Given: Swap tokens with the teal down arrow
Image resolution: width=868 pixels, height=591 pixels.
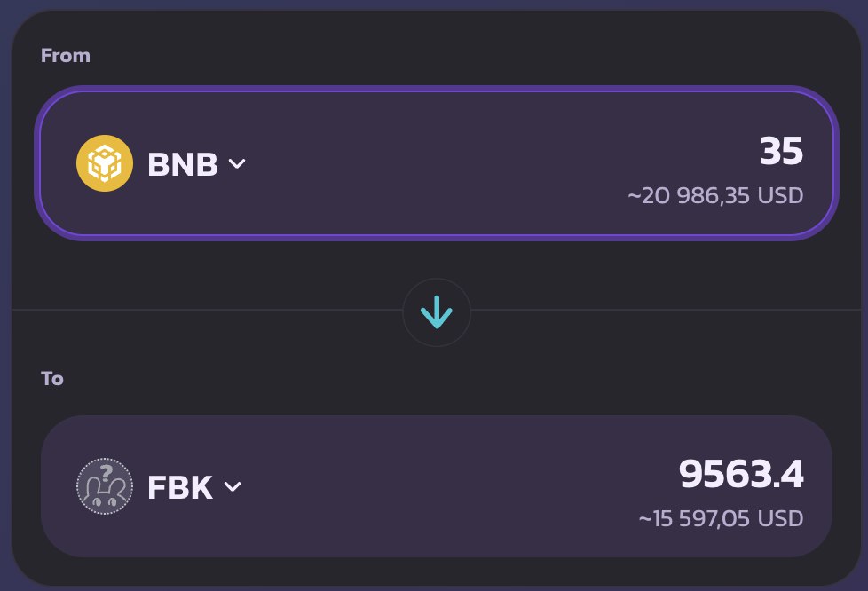Looking at the screenshot, I should coord(437,312).
